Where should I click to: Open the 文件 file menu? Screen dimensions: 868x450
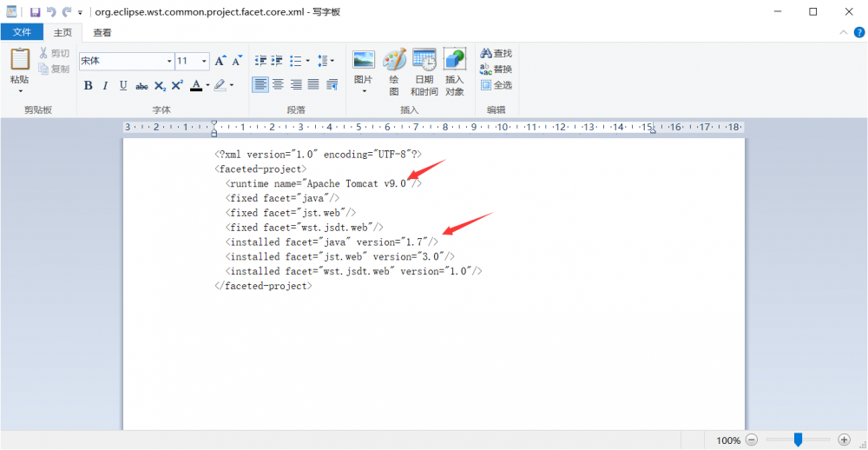tap(23, 32)
